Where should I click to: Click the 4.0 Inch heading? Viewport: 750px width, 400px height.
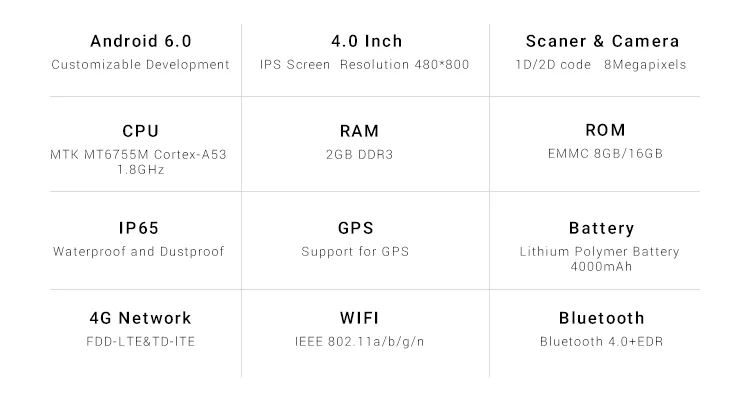(366, 42)
